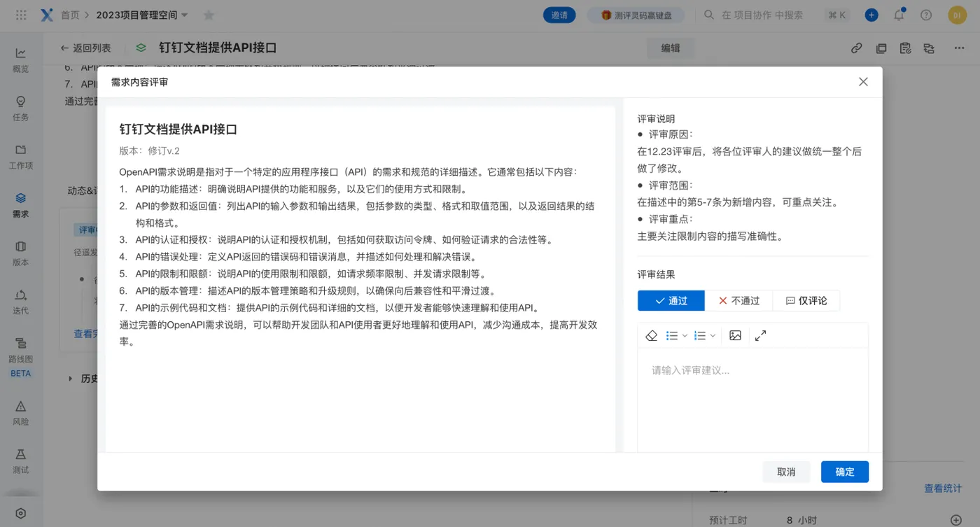Select 需求 in the sidebar

(21, 205)
